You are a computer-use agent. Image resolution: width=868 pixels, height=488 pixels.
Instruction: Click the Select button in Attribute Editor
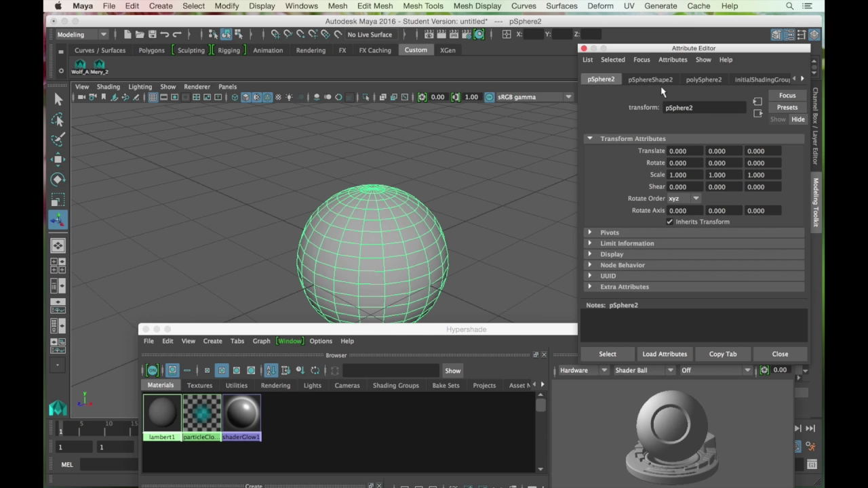click(608, 354)
